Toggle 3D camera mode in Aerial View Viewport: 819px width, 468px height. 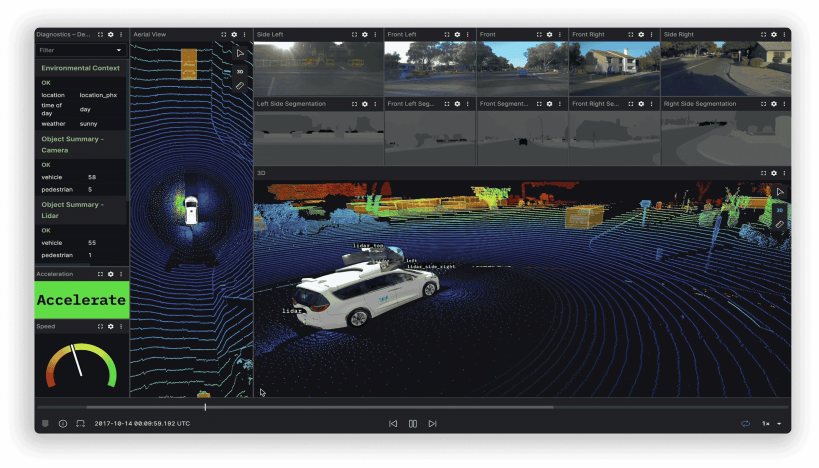coord(240,71)
